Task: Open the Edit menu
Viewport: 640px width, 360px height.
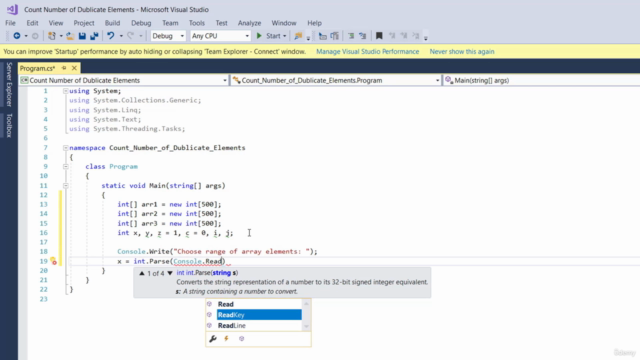Action: pyautogui.click(x=32, y=23)
